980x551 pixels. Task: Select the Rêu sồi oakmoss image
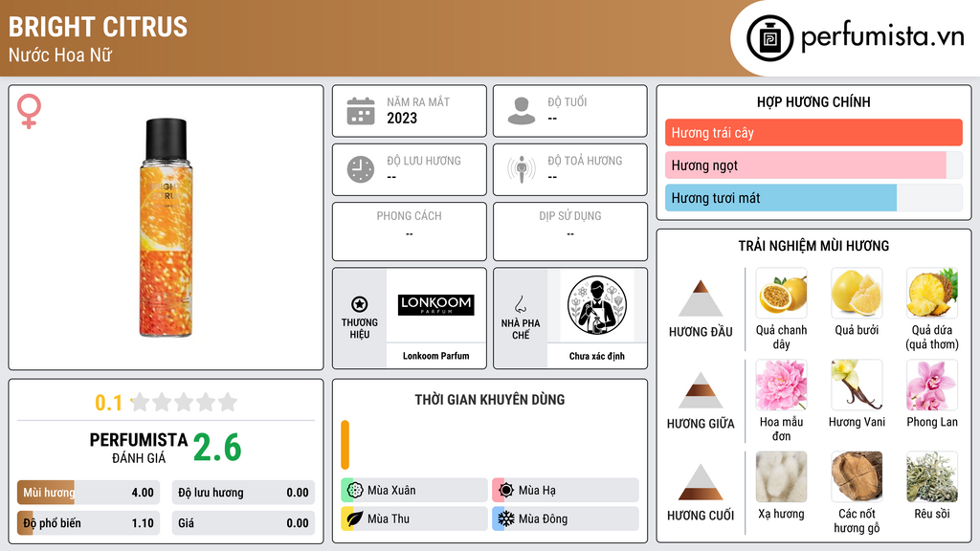pyautogui.click(x=932, y=476)
